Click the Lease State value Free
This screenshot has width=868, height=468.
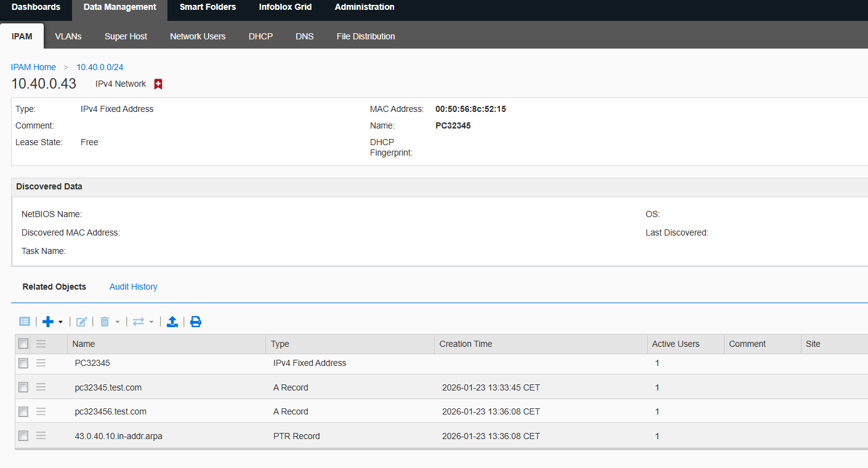[89, 142]
